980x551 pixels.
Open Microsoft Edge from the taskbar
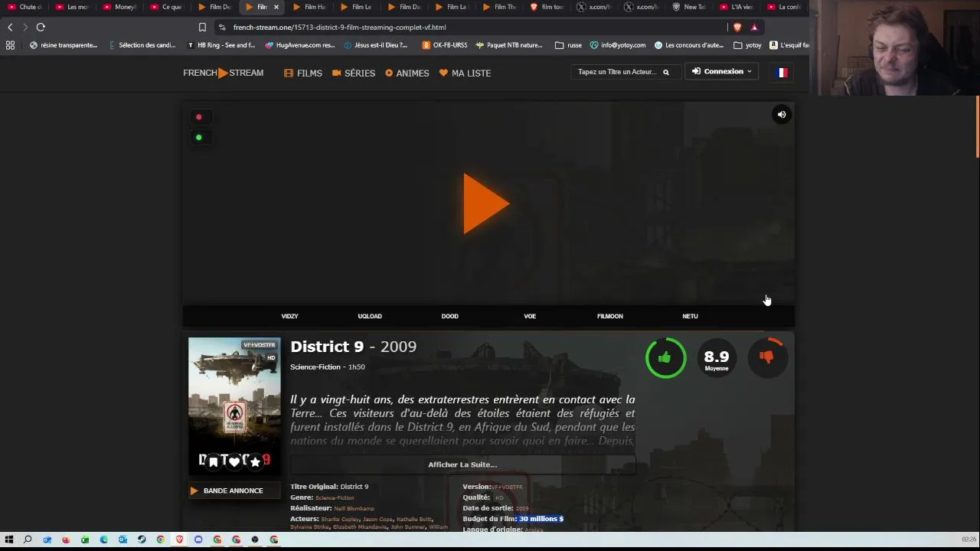[103, 540]
